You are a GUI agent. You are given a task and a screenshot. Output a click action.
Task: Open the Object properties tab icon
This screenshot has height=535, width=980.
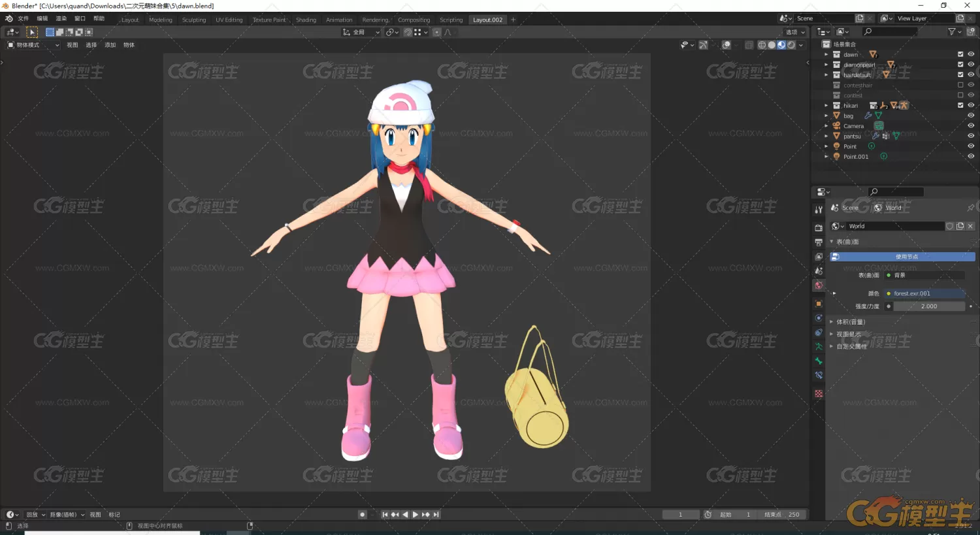[819, 304]
